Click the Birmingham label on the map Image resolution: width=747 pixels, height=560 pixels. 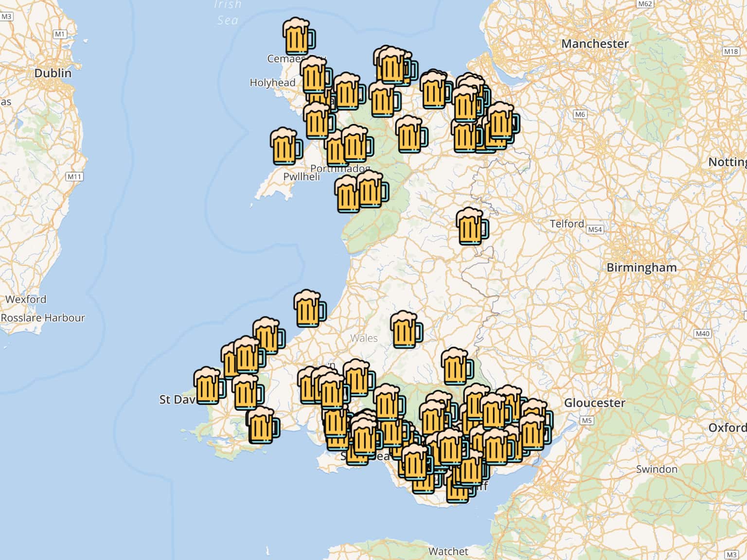(641, 268)
